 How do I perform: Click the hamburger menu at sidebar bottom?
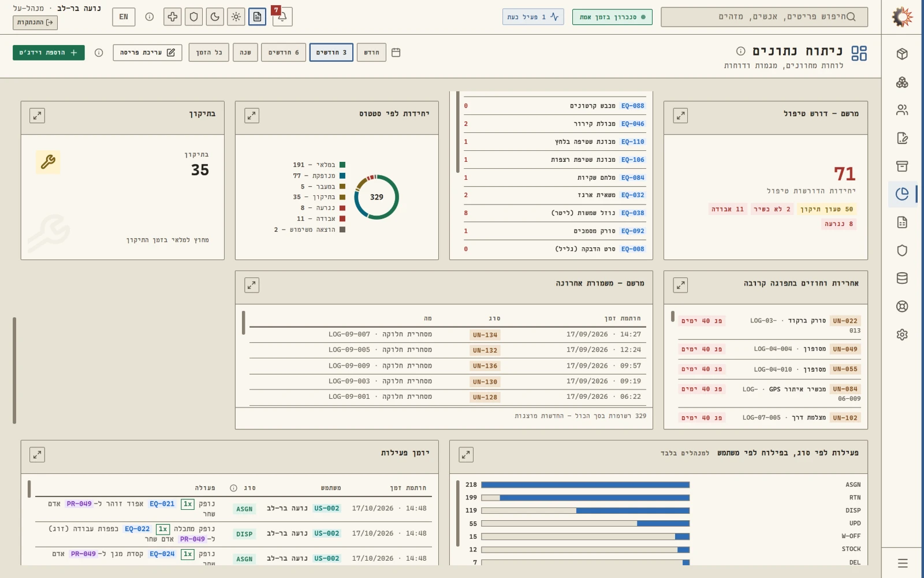tap(903, 563)
